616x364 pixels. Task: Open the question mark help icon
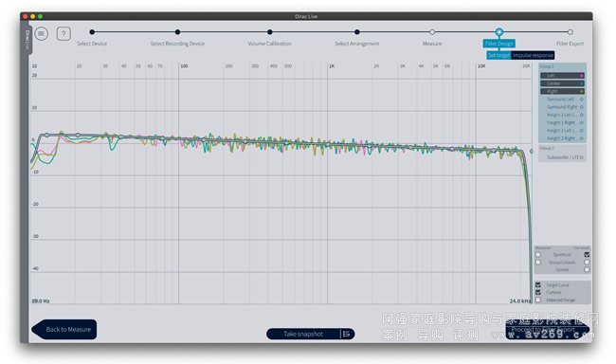click(63, 34)
